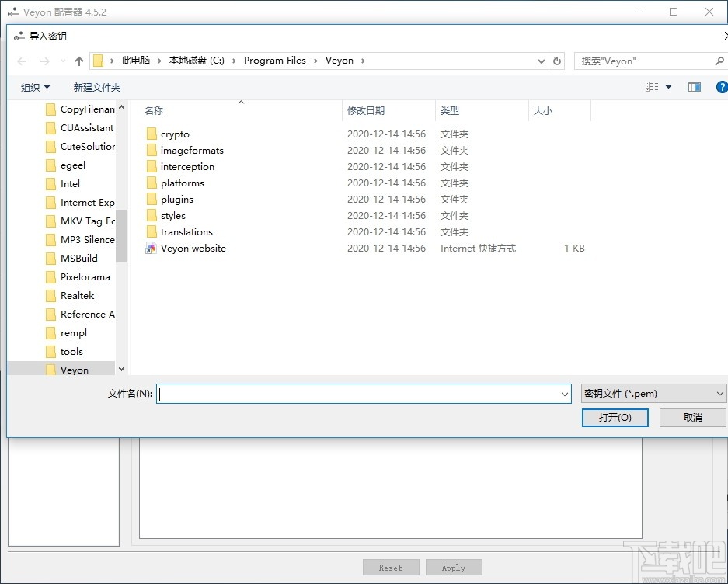This screenshot has width=728, height=584.
Task: Focus the 搜索"Veyon" search box
Action: click(646, 61)
